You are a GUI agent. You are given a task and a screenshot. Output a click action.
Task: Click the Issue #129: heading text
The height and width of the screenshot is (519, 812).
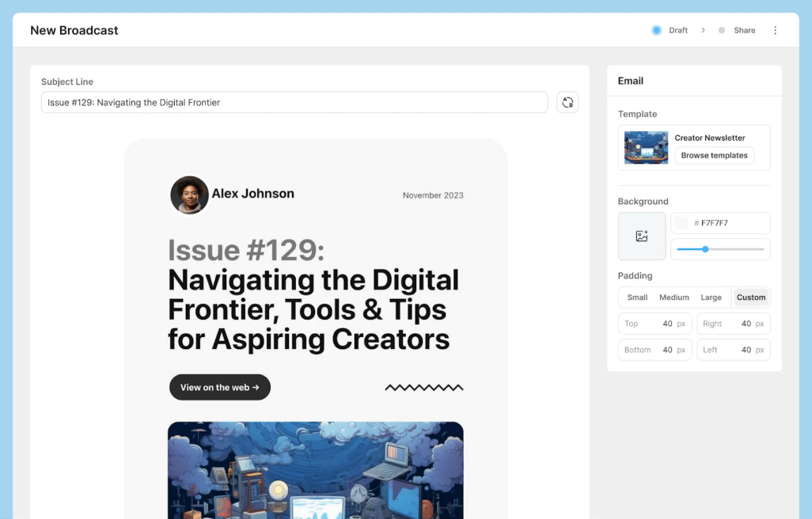[246, 251]
